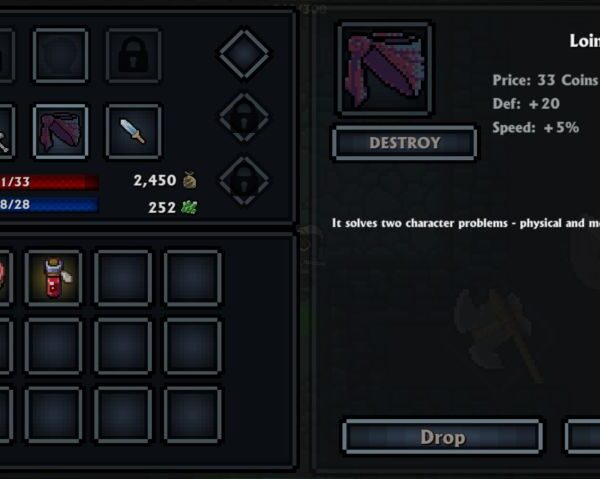Select empty slot right of the potion

click(x=123, y=278)
